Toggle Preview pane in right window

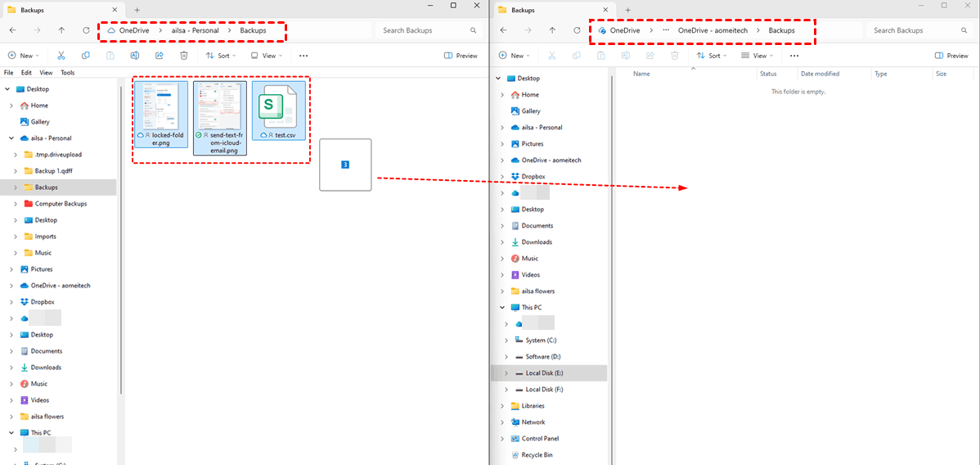(951, 56)
